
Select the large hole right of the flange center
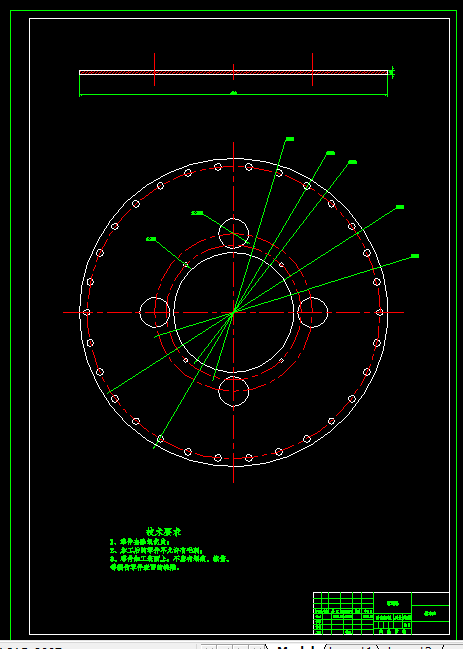coord(313,312)
